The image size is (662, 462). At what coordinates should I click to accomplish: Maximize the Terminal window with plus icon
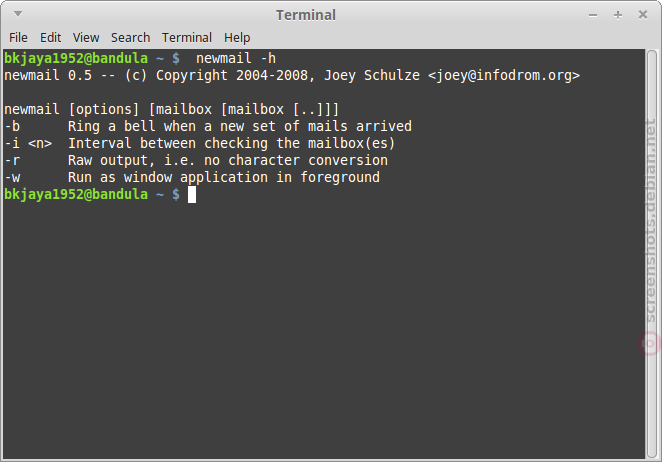(618, 15)
